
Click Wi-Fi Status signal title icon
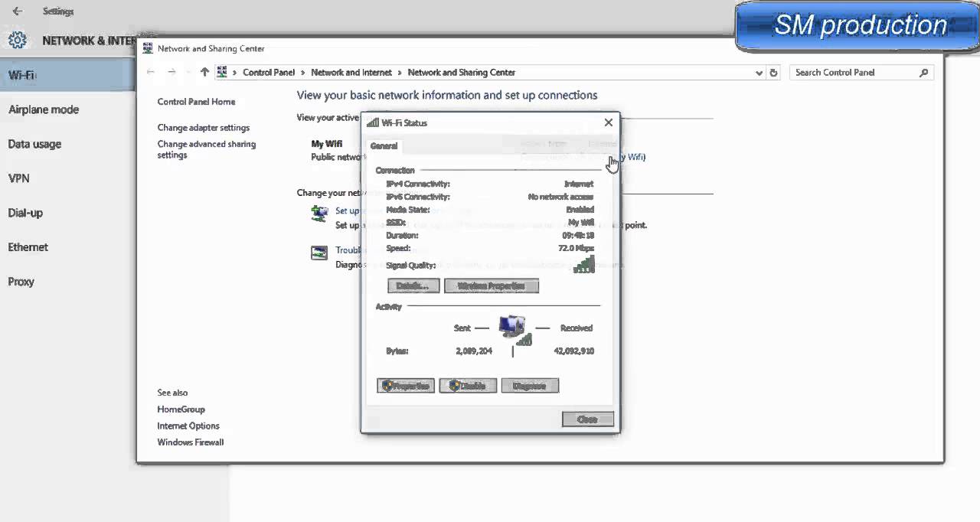click(373, 122)
